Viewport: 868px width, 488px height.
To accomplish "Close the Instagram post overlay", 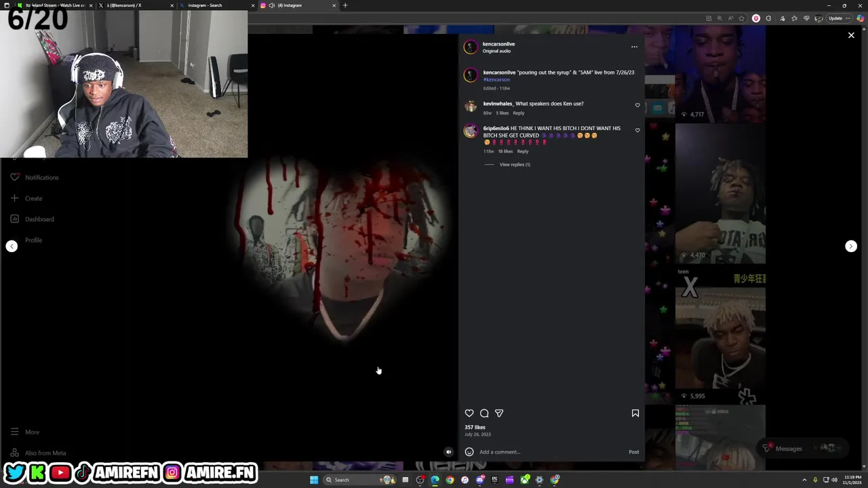I will 851,35.
